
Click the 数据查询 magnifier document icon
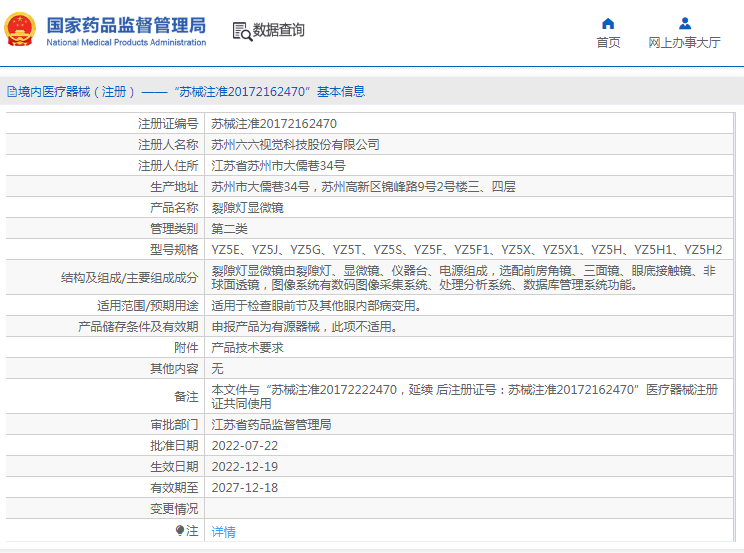241,31
